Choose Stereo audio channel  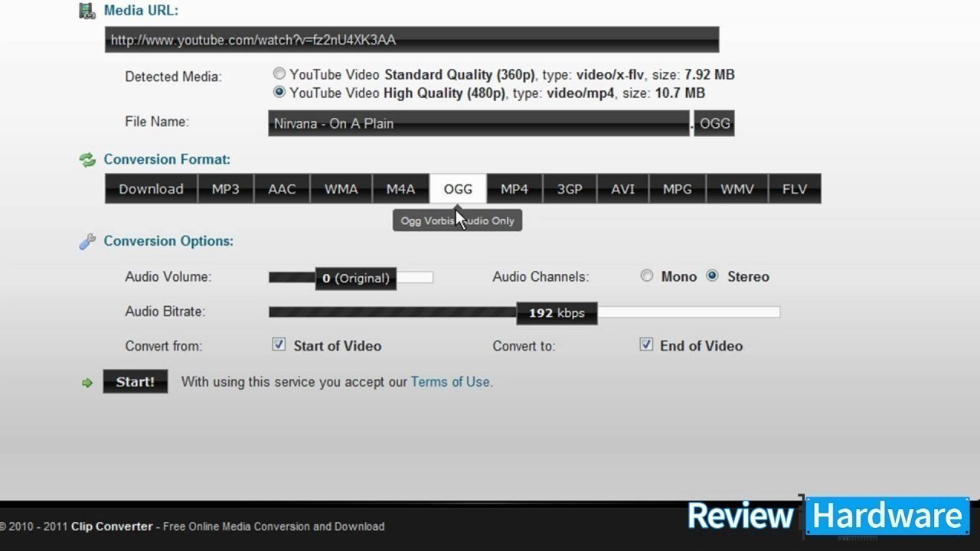tap(713, 275)
